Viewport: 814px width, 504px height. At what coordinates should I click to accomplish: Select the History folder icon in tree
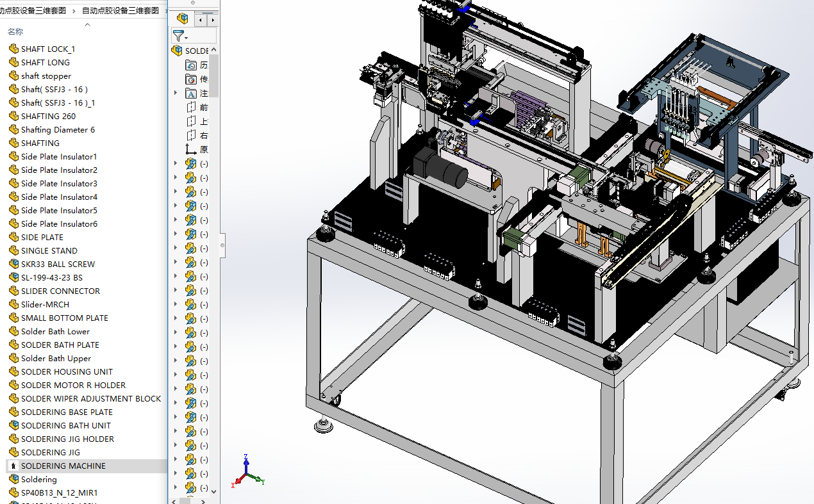(x=191, y=65)
